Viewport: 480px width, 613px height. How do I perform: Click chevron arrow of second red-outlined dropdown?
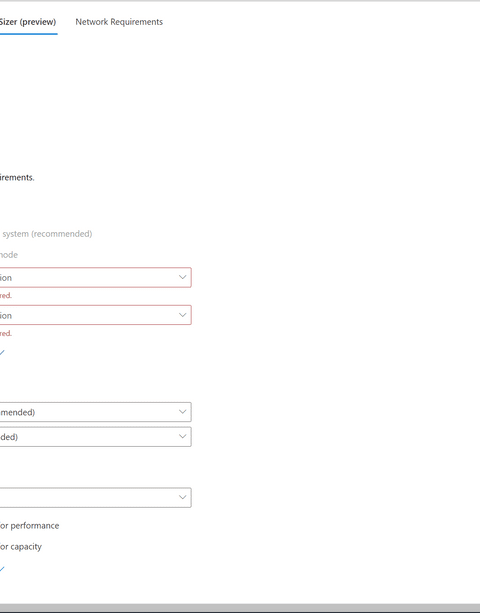click(183, 315)
